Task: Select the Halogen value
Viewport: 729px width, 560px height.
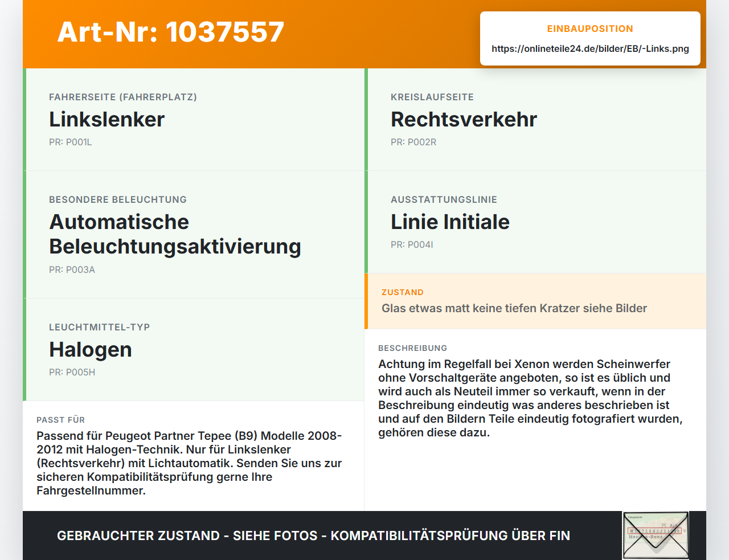Action: [91, 349]
